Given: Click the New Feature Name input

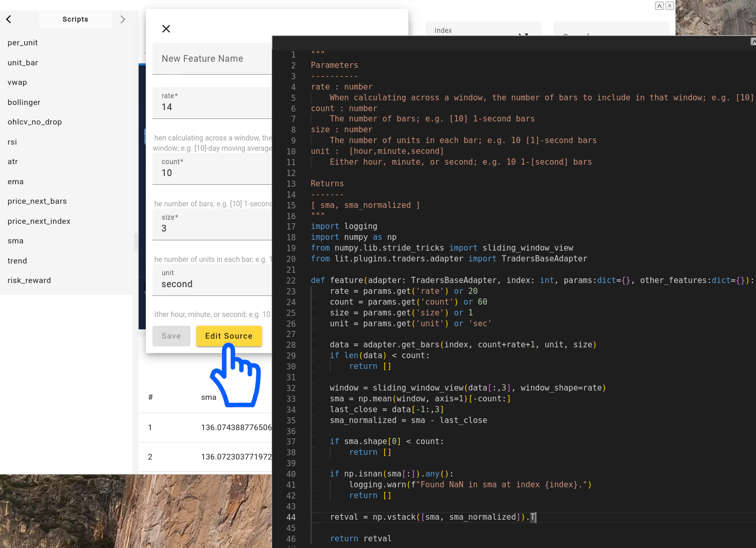Looking at the screenshot, I should tap(212, 59).
